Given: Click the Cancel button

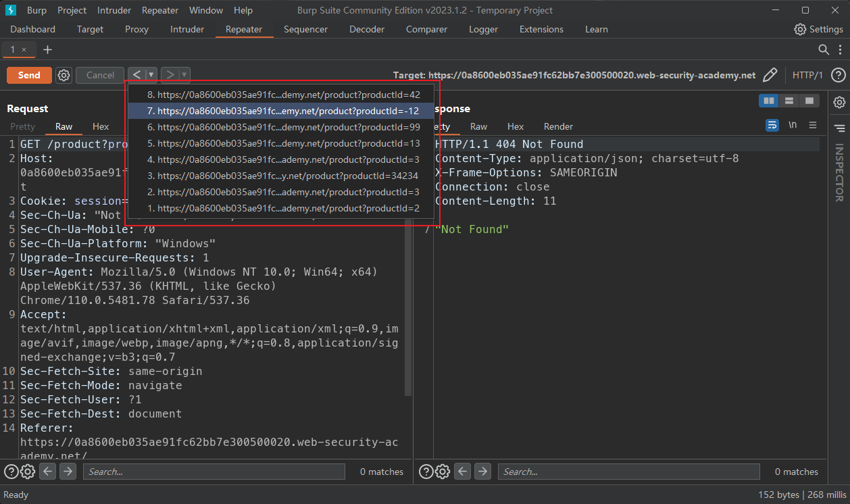Looking at the screenshot, I should click(x=100, y=75).
